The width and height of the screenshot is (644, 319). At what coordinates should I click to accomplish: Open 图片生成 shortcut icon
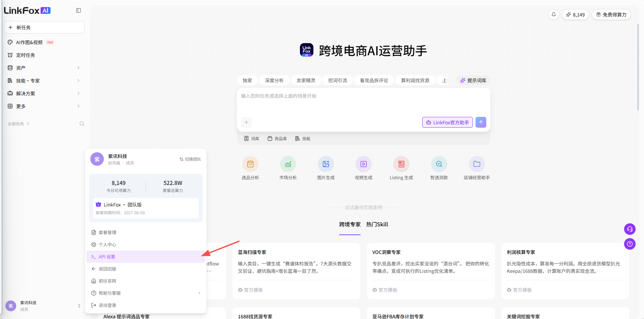pos(326,164)
